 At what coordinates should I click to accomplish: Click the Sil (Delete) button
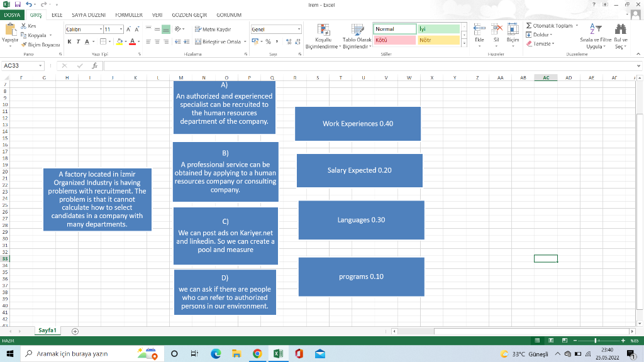[495, 36]
